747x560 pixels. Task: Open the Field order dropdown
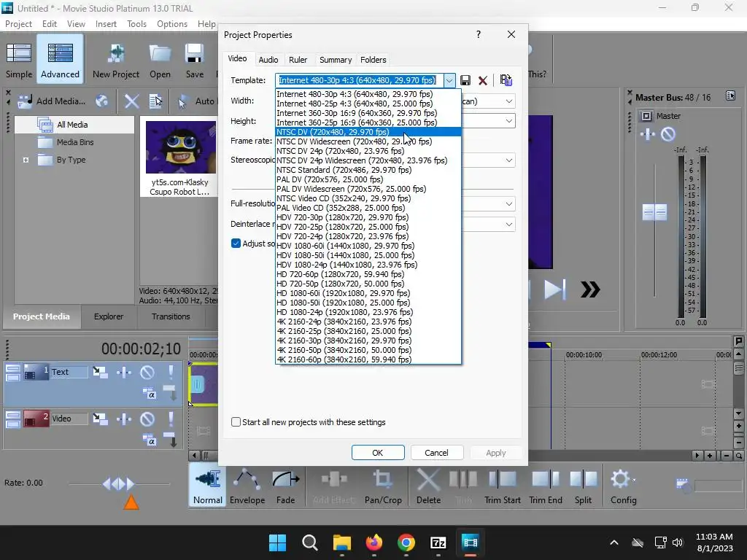(508, 101)
